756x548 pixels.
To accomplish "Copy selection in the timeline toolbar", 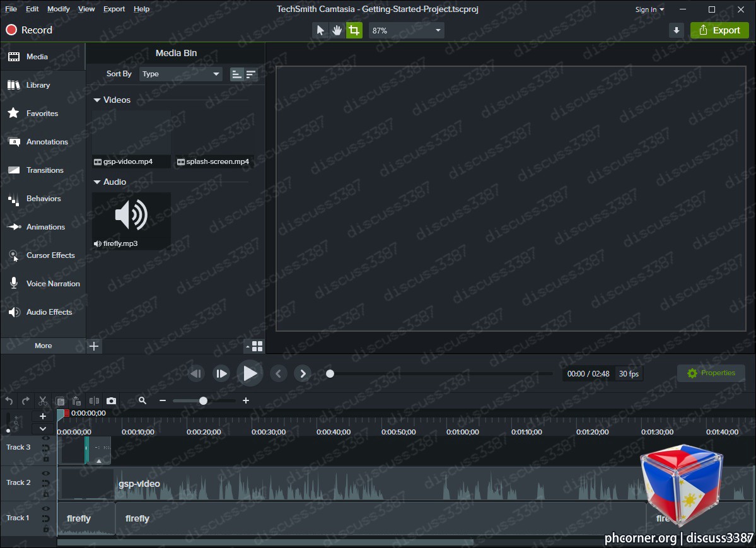I will [60, 401].
